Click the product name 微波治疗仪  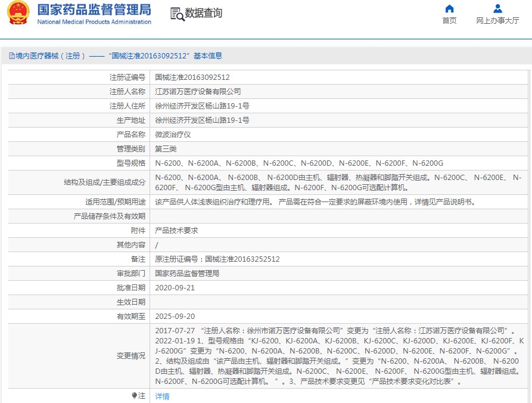[x=173, y=135]
